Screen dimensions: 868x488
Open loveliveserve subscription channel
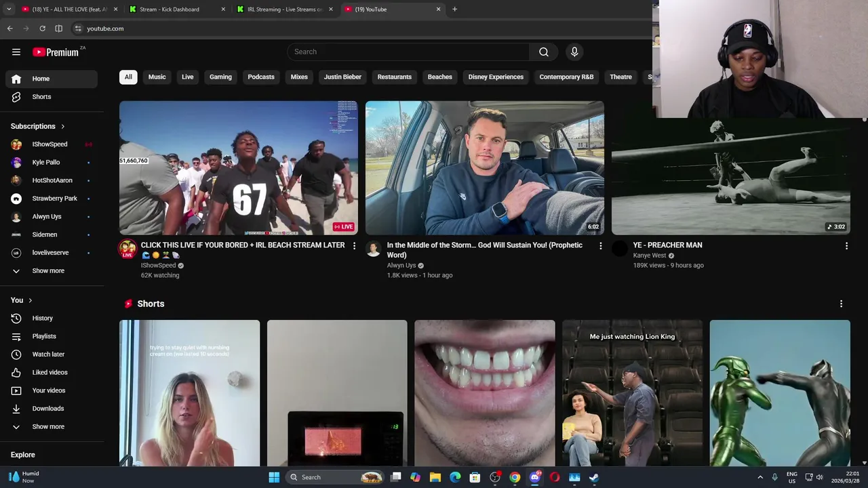tap(52, 253)
